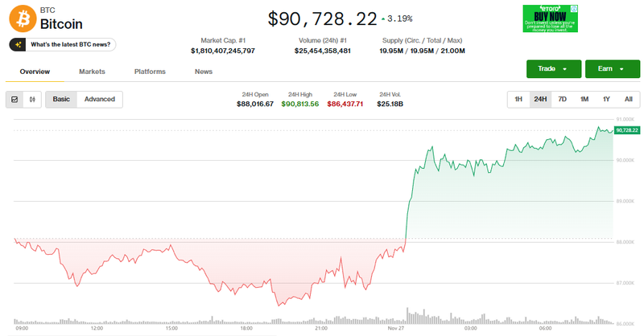Click the sparkle icon beside BTC news

[x=19, y=44]
